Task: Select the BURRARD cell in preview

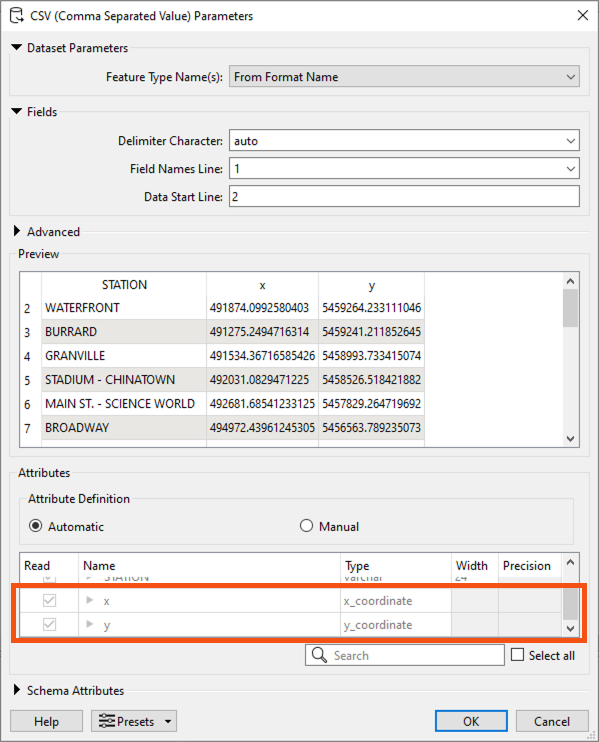Action: 124,332
